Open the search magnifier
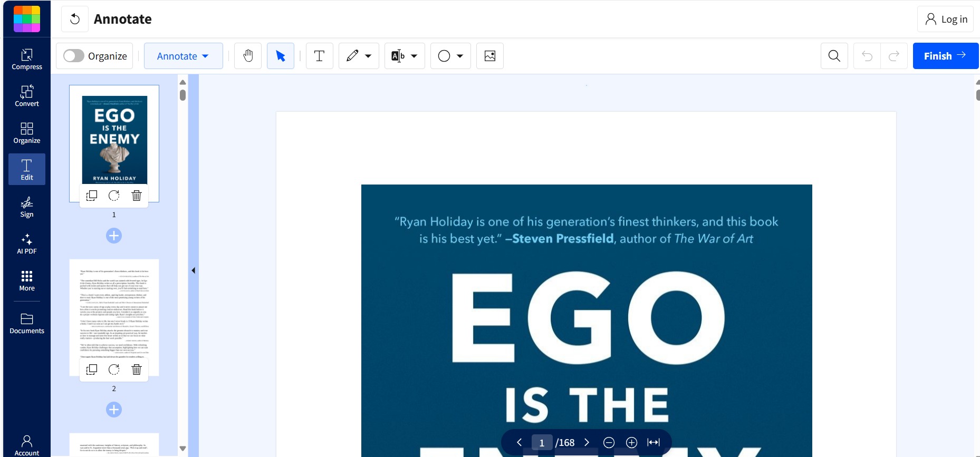980x457 pixels. tap(834, 56)
